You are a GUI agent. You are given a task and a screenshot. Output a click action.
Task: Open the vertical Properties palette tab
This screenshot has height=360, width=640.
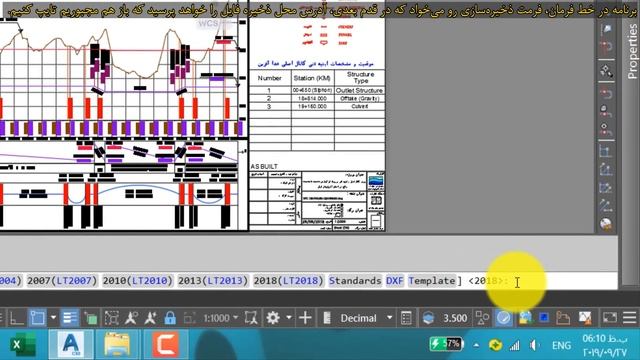coord(631,51)
